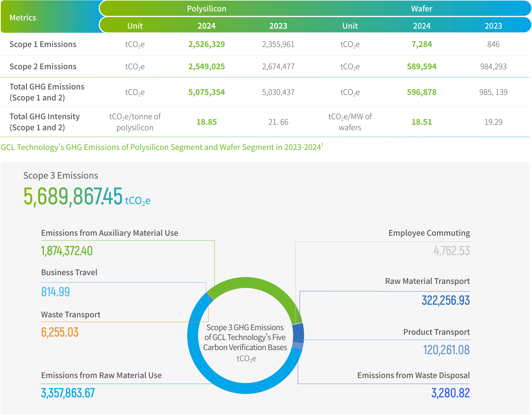Click Polysilicon Scope 2 value 2,549,025
The image size is (532, 415).
207,66
